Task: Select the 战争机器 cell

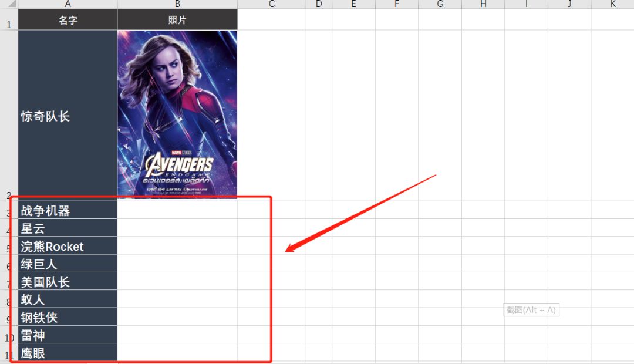Action: [68, 210]
